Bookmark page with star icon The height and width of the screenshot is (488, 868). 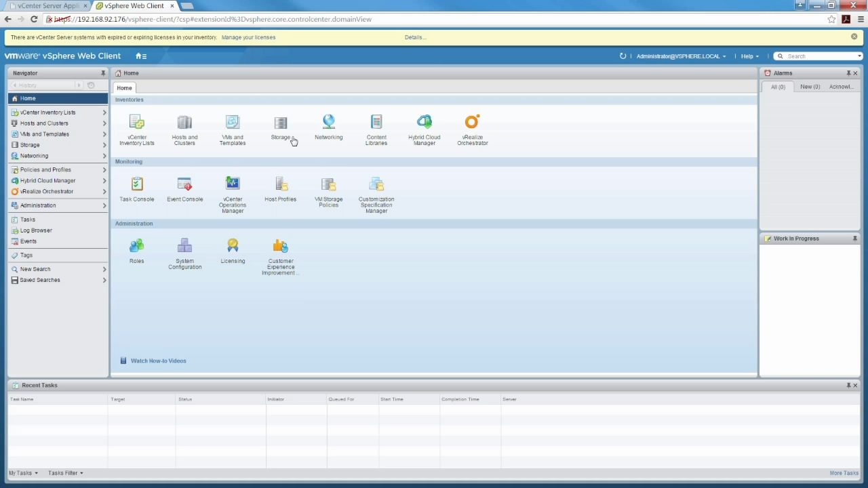click(x=831, y=19)
